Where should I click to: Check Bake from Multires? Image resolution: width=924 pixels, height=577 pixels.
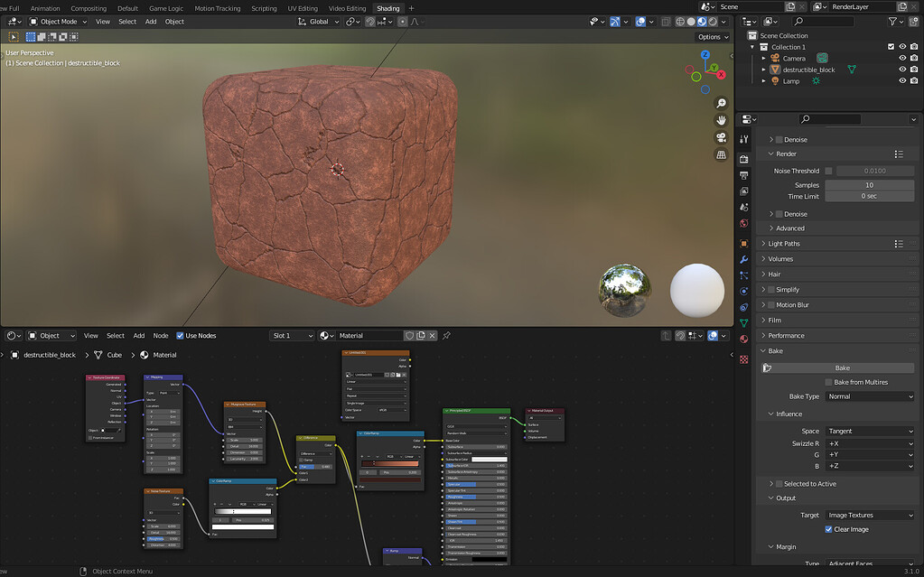(828, 382)
